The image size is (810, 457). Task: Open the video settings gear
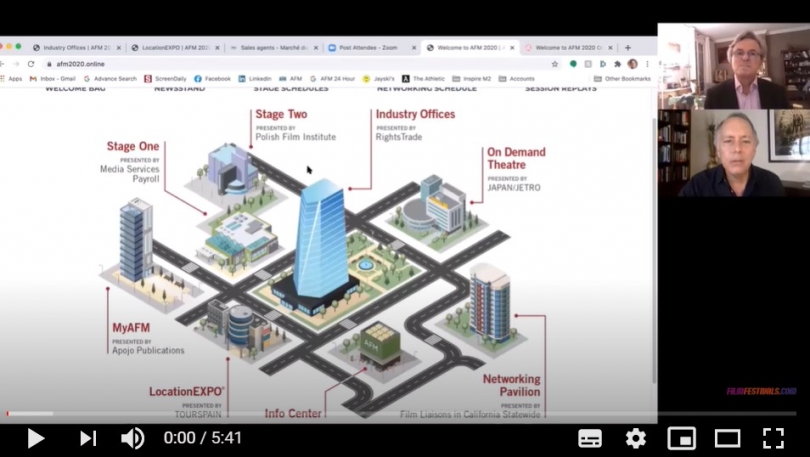[635, 438]
